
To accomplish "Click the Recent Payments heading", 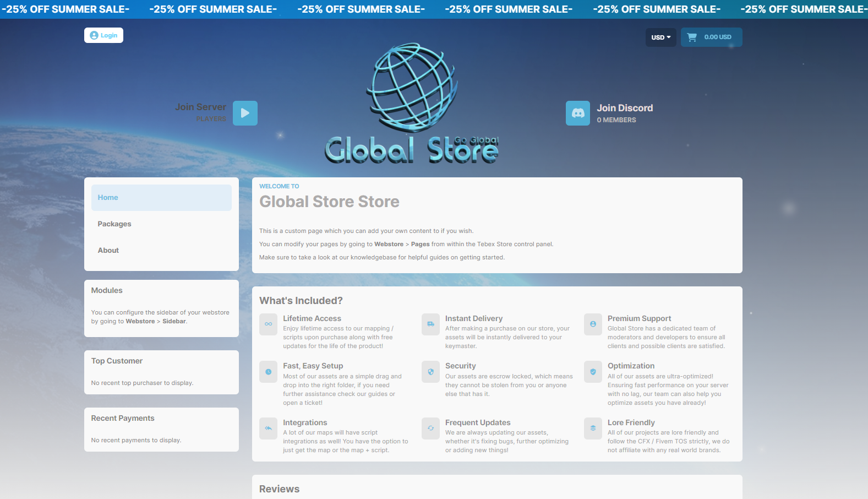I will (123, 418).
